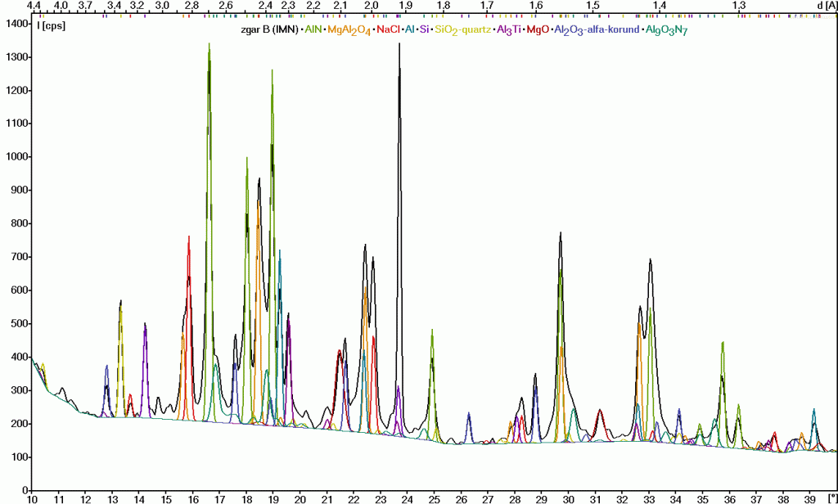
Task: Select the angle axis value 19
Action: [x=273, y=498]
